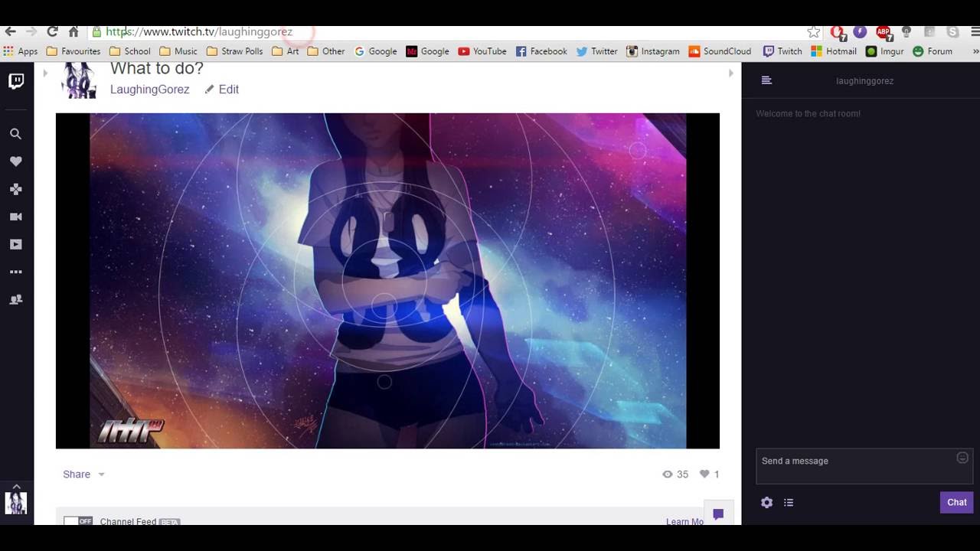Viewport: 980px width, 551px height.
Task: Click the browser back arrow
Action: [10, 31]
